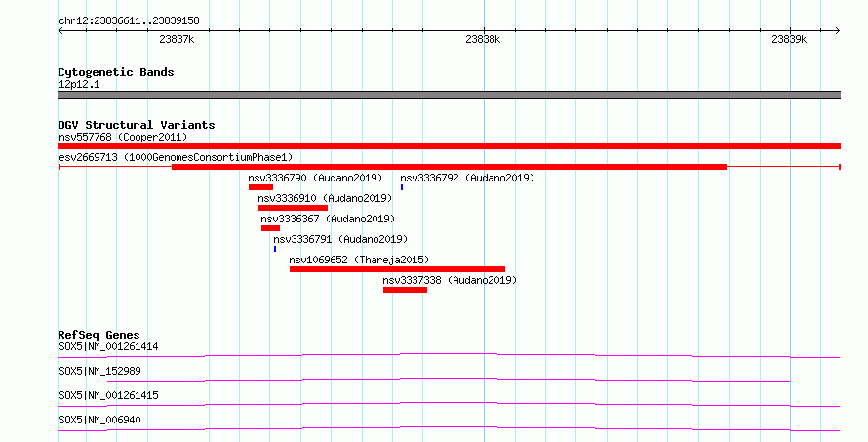Select the red bar under nsv1069652
Image resolution: width=868 pixels, height=442 pixels.
click(x=397, y=269)
